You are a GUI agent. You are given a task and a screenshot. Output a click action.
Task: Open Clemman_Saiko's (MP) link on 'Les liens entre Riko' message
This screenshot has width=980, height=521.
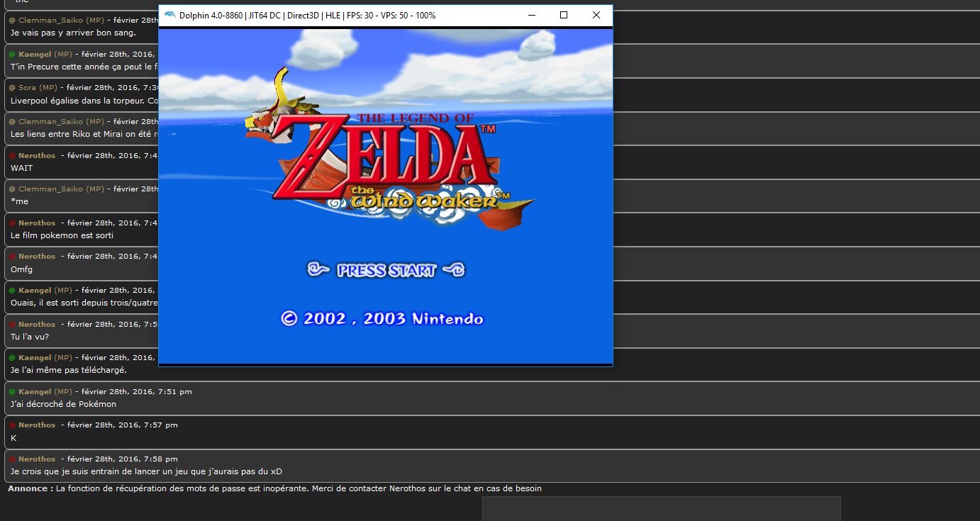point(95,122)
